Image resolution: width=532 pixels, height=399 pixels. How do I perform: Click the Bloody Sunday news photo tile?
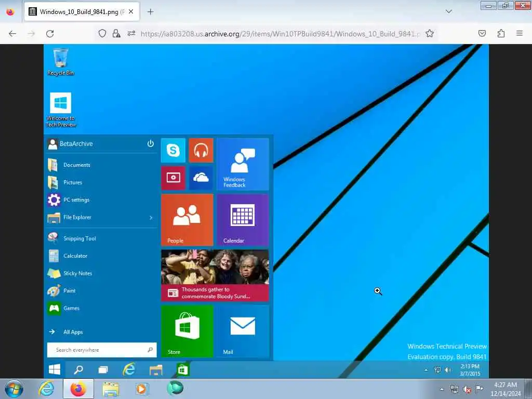click(215, 275)
